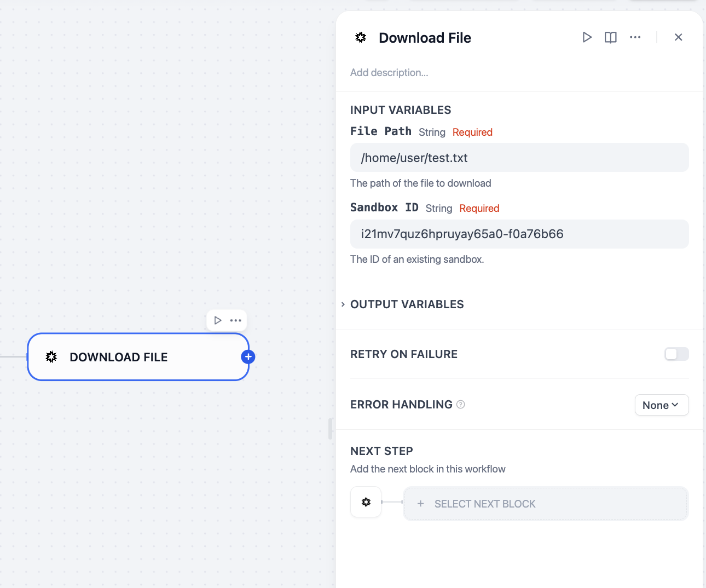Expand the Output Variables section
Image resolution: width=706 pixels, height=588 pixels.
tap(406, 304)
